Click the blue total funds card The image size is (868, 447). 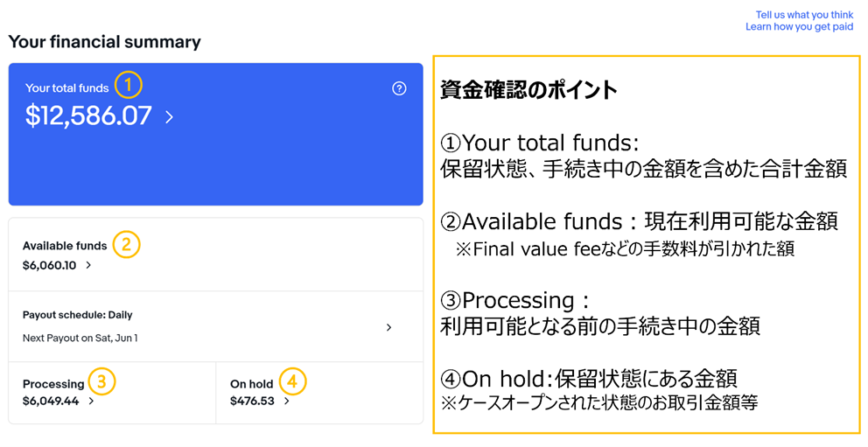[x=216, y=134]
